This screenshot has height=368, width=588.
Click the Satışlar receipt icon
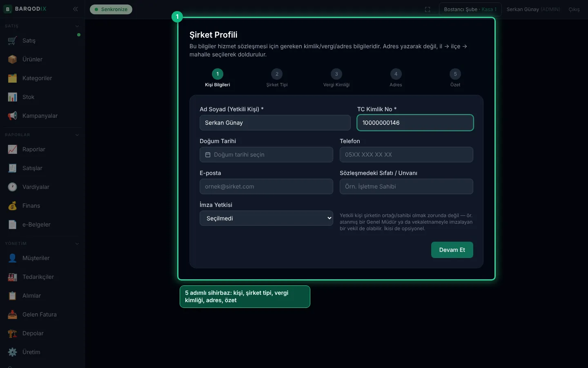pos(12,168)
